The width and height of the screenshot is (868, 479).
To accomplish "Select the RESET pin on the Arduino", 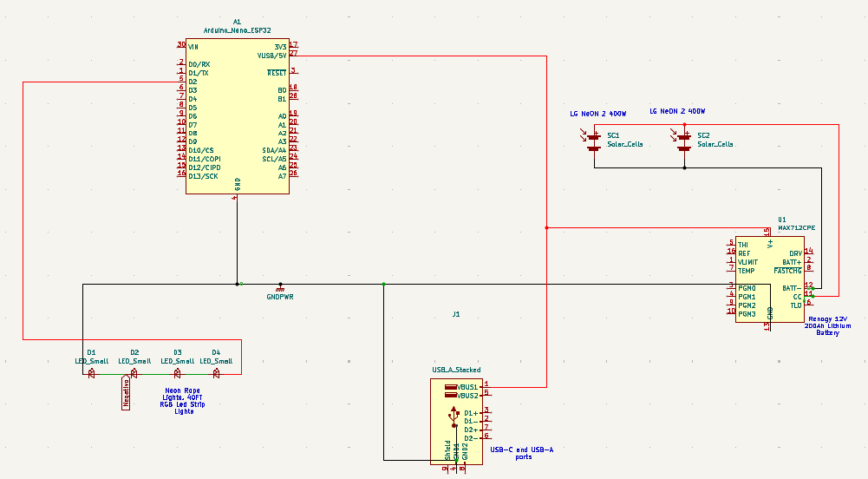I will point(277,73).
